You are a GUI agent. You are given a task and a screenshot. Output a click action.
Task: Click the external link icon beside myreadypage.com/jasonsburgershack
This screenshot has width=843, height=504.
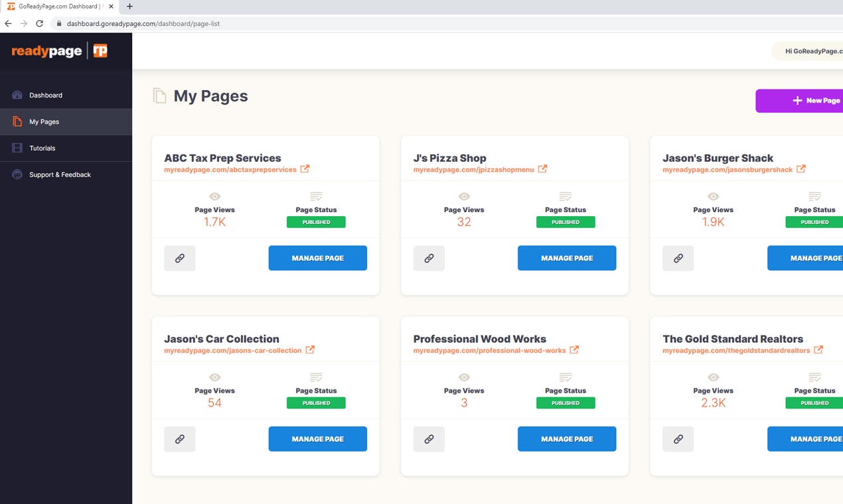pos(802,169)
